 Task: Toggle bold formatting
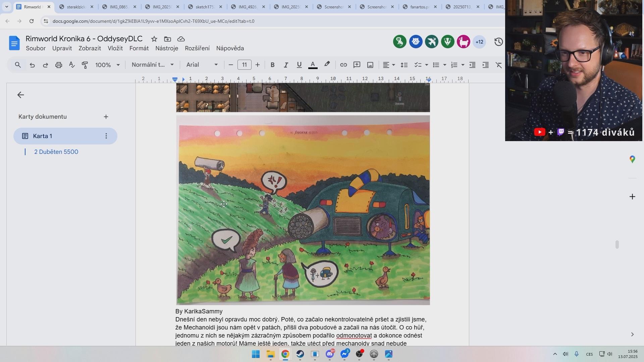point(273,65)
